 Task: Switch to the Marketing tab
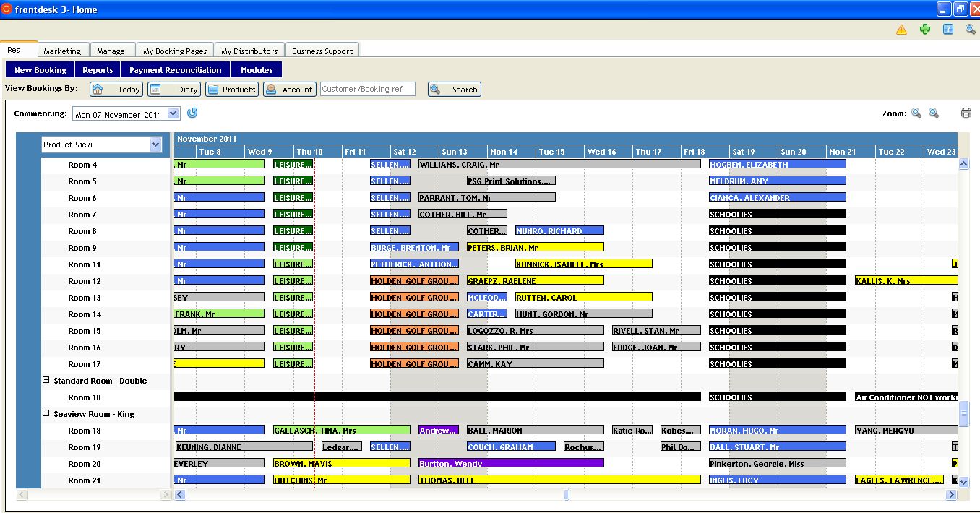[62, 51]
